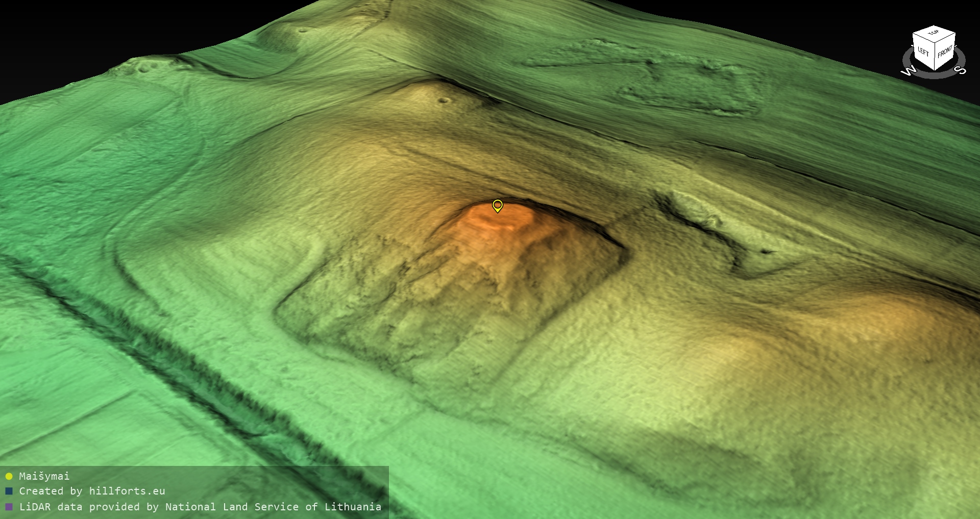
Task: Click the W compass letter near the cube
Action: click(909, 71)
